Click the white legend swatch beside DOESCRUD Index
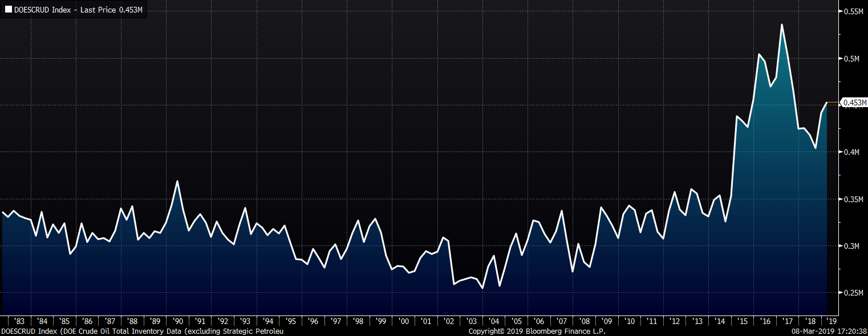868x336 pixels. 8,10
